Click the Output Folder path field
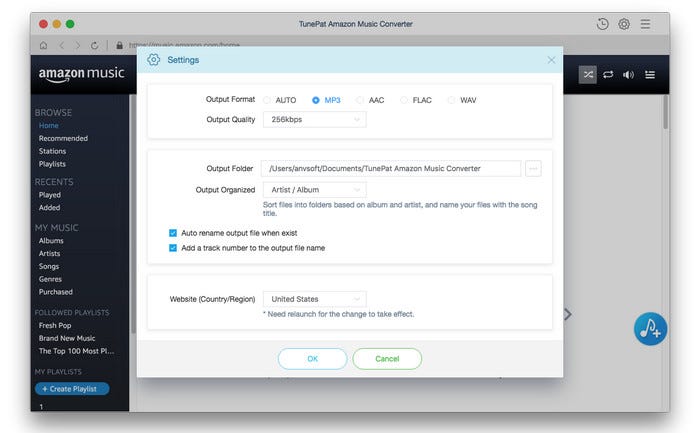The width and height of the screenshot is (700, 433). (391, 169)
